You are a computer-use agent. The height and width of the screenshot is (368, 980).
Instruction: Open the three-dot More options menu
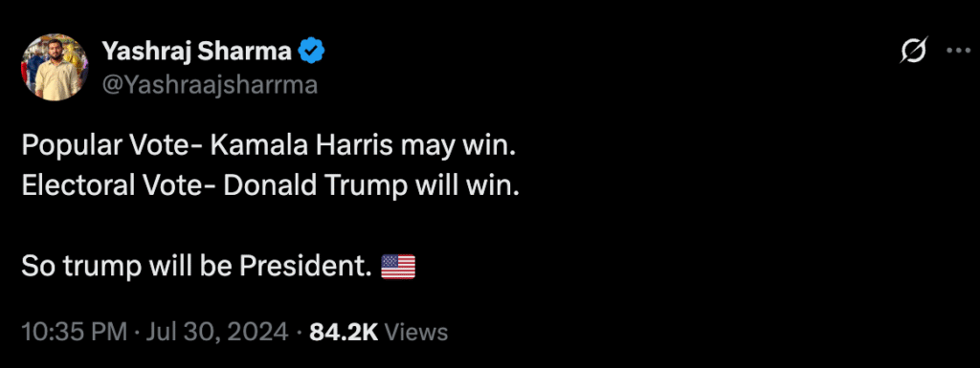[959, 51]
